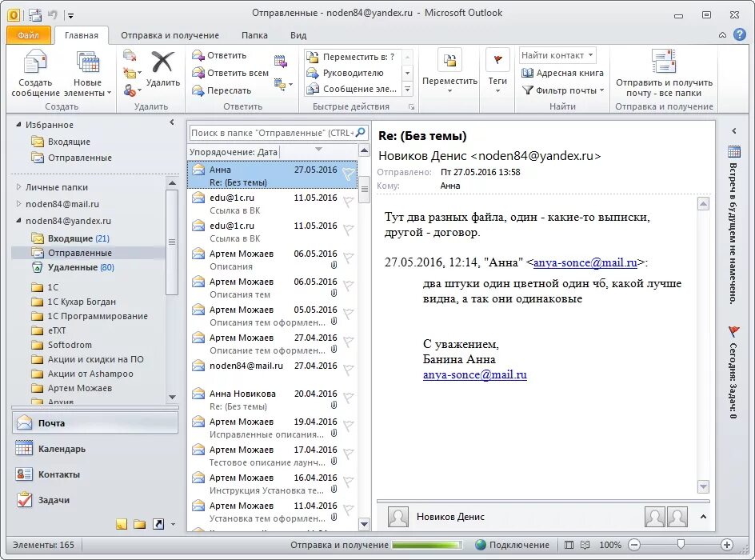Click the calendar icon on To-Do bar
Viewport: 755px width, 560px height.
[734, 152]
